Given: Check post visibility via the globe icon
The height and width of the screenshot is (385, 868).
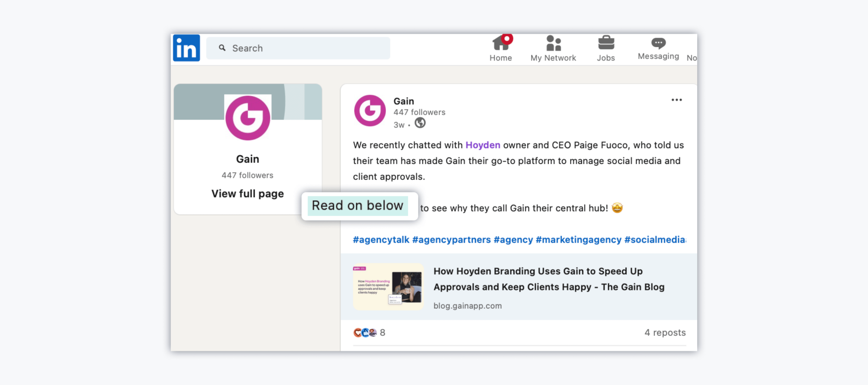Looking at the screenshot, I should click(420, 123).
